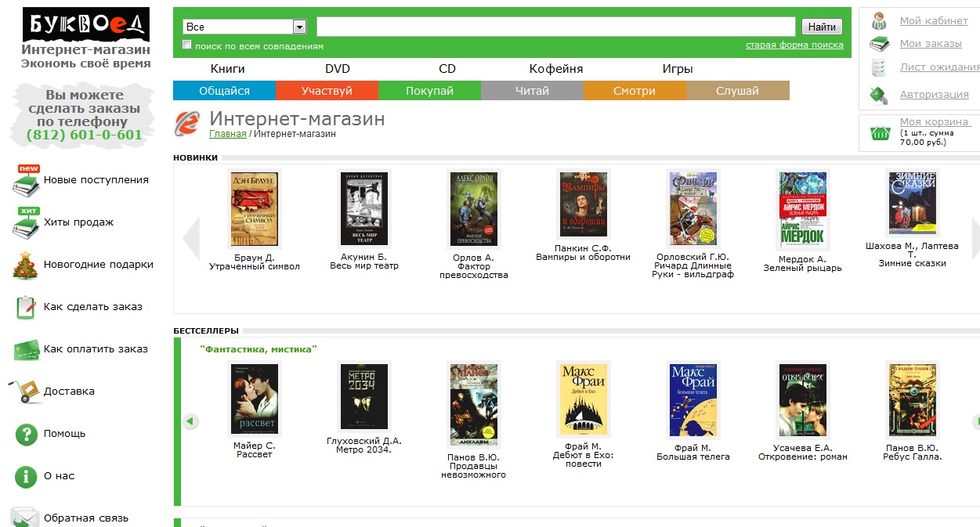
Task: Click the Моя корзина basket icon
Action: point(881,133)
